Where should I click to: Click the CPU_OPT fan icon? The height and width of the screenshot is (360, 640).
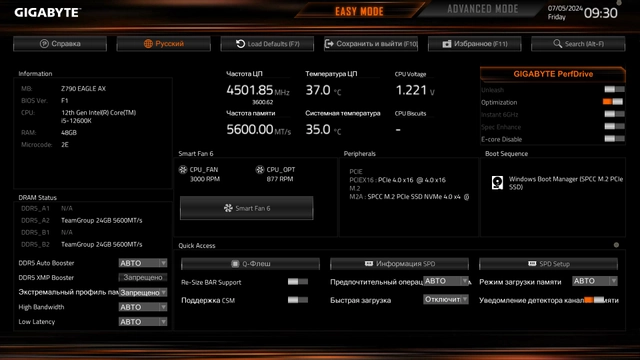(260, 169)
